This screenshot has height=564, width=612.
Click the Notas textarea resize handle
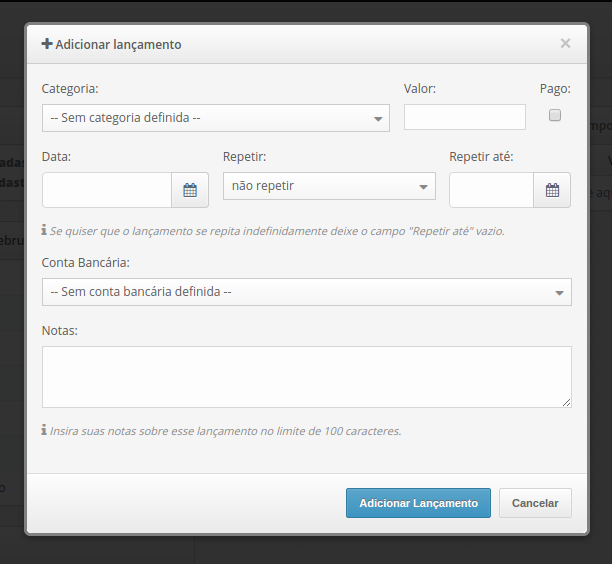click(x=567, y=403)
